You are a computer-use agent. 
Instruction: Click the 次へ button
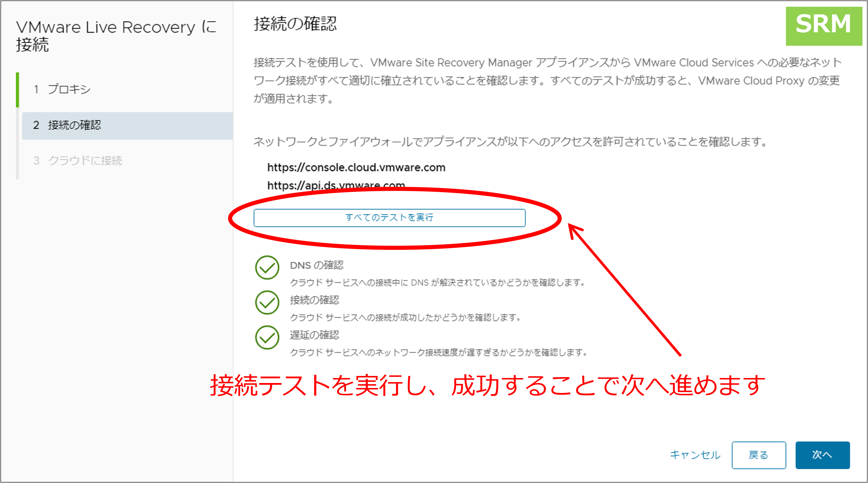[822, 455]
